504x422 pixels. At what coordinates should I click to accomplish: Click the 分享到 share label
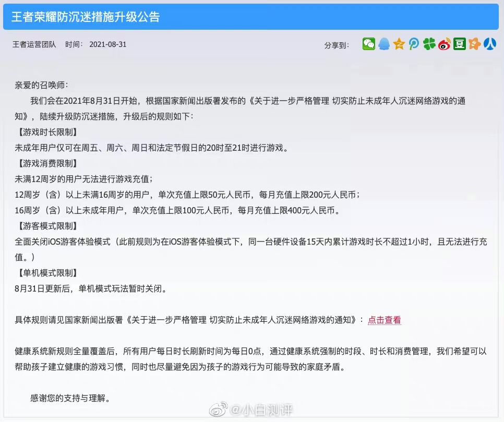click(x=336, y=44)
